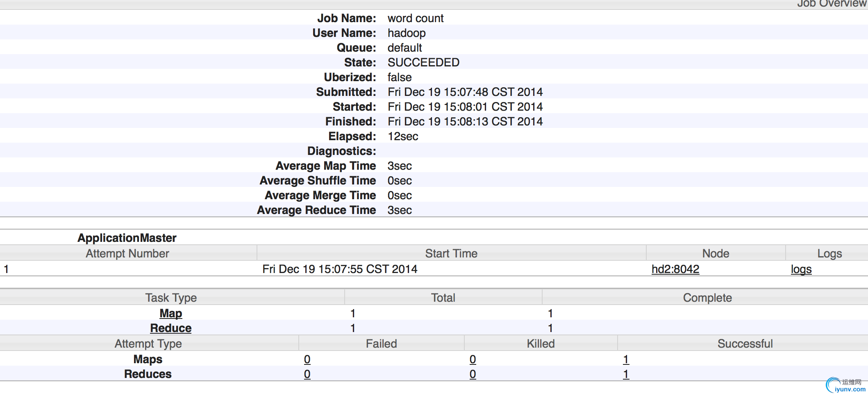
Task: Select the Started time 15:08:01 value
Action: (465, 107)
